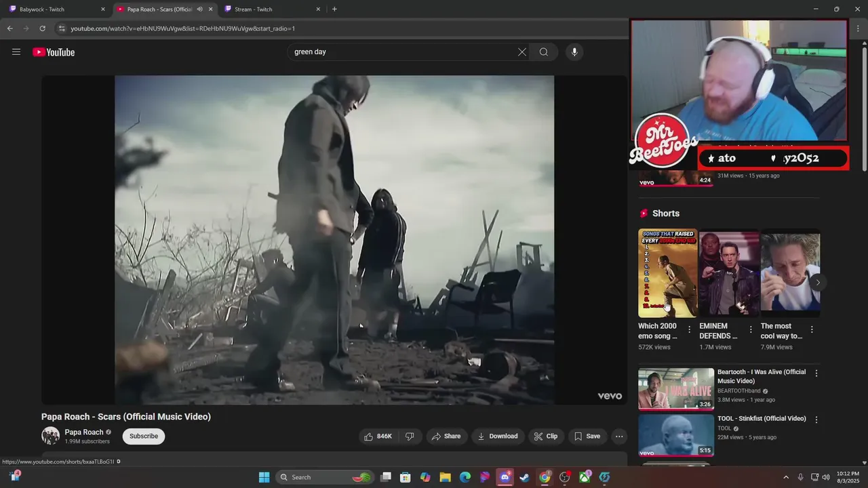The height and width of the screenshot is (488, 868).
Task: Dislike the video with the thumbs down icon
Action: pyautogui.click(x=410, y=436)
